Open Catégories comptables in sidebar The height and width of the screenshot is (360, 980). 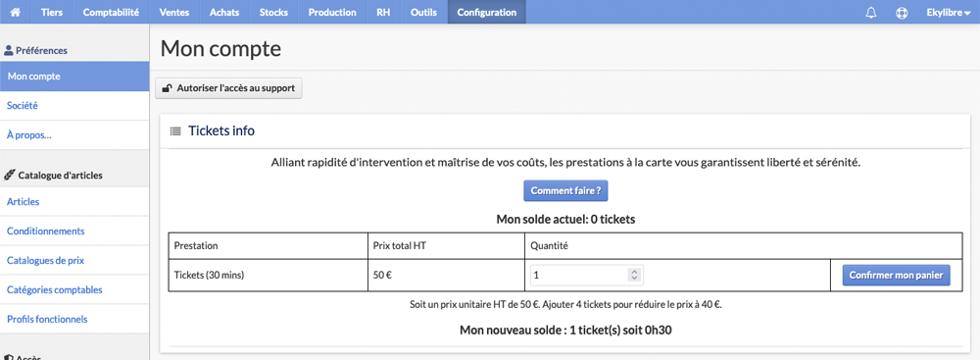click(x=74, y=290)
